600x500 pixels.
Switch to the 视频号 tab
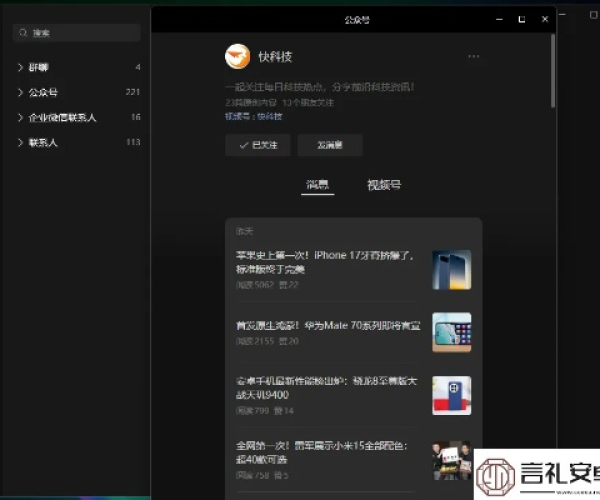pos(384,185)
